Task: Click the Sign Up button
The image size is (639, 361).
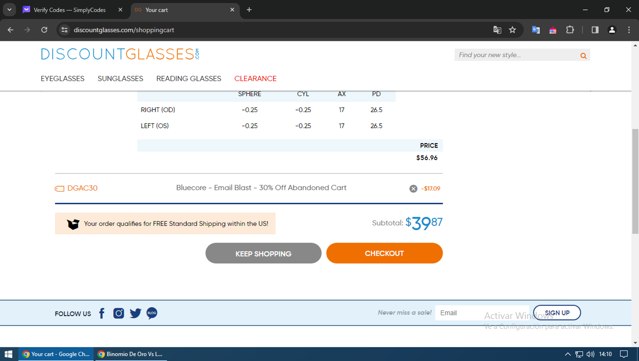Action: [x=557, y=313]
